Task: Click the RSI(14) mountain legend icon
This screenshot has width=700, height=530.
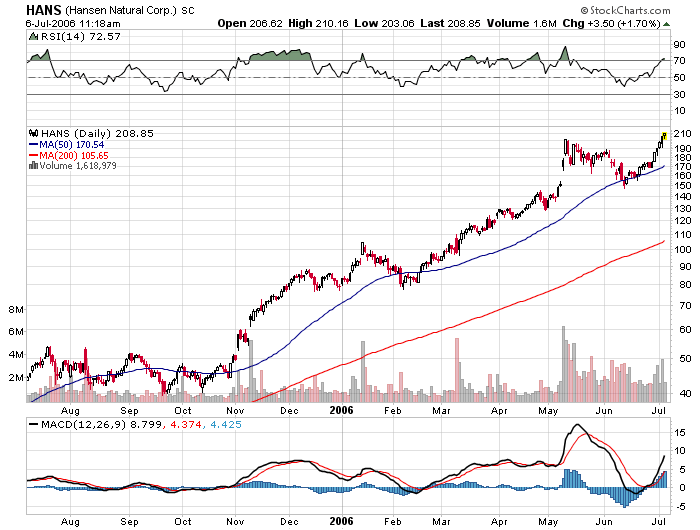Action: [33, 37]
